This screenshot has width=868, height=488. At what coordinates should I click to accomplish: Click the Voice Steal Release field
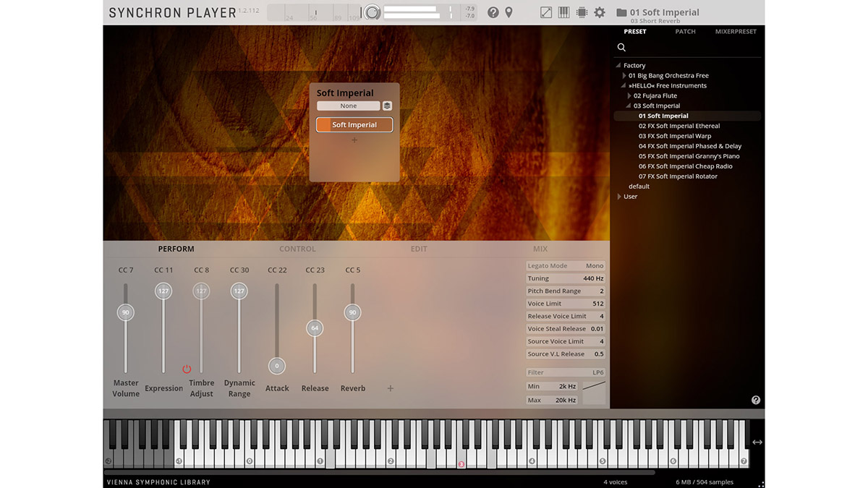566,329
